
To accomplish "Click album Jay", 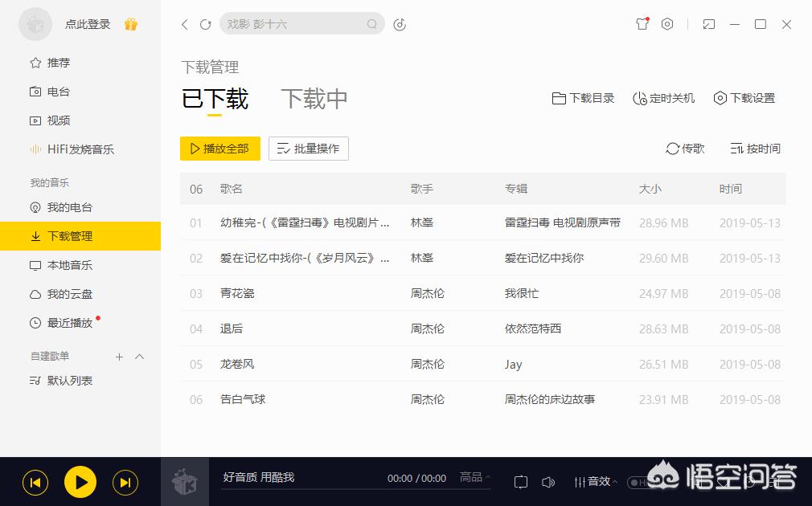I will pos(513,364).
